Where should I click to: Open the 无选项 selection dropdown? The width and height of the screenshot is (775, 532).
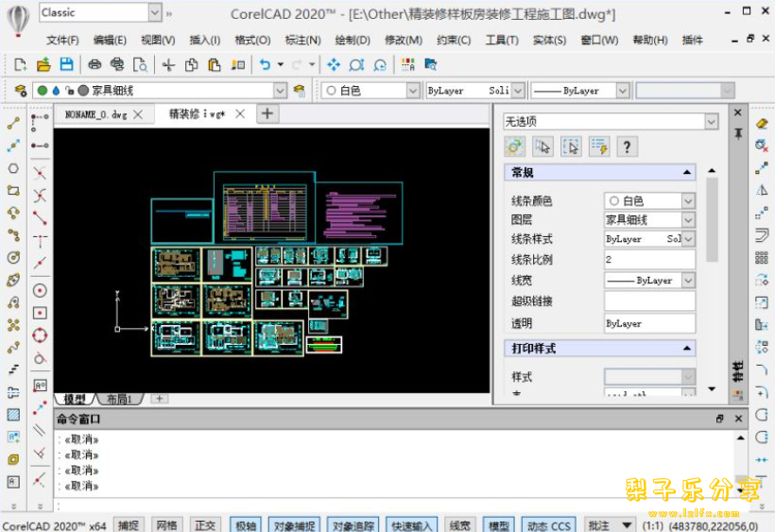(x=712, y=122)
